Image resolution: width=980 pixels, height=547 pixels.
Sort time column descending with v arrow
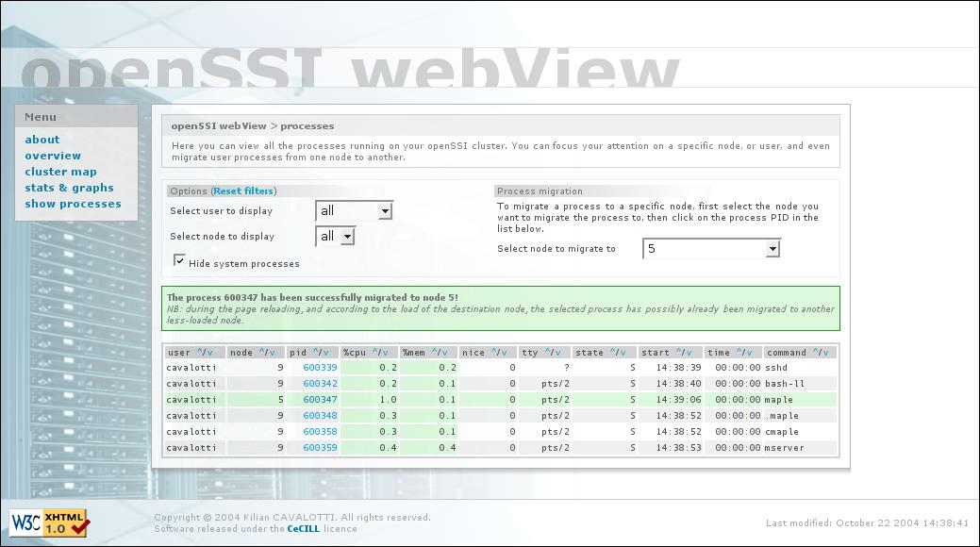[x=749, y=353]
